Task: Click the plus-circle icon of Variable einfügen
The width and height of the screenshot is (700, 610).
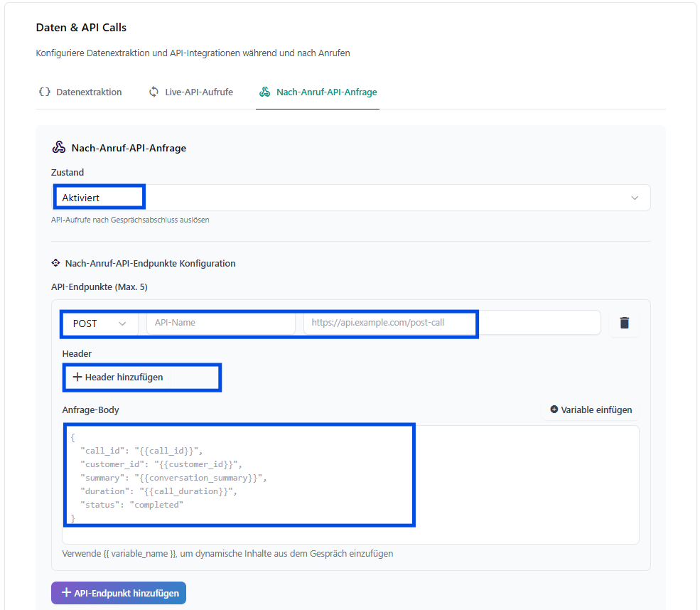Action: click(554, 410)
